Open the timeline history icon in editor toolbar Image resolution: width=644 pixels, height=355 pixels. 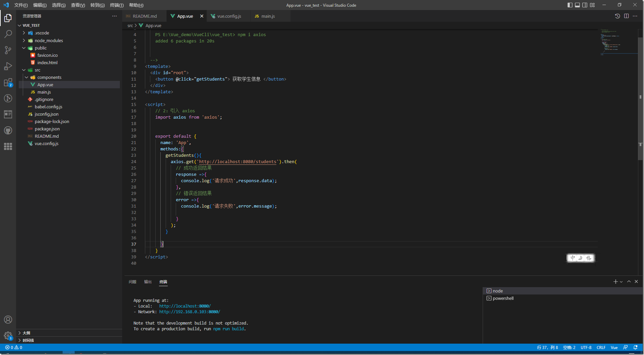[x=618, y=16]
